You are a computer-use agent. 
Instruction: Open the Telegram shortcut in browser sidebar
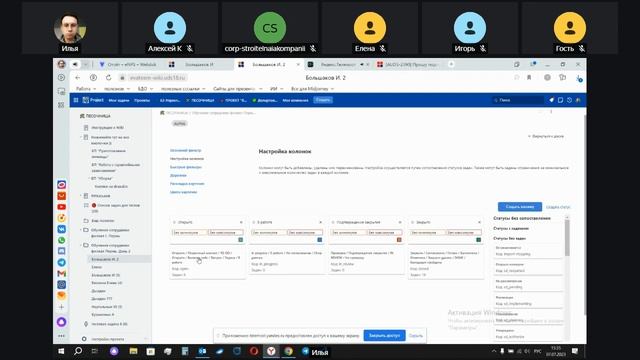click(x=62, y=262)
